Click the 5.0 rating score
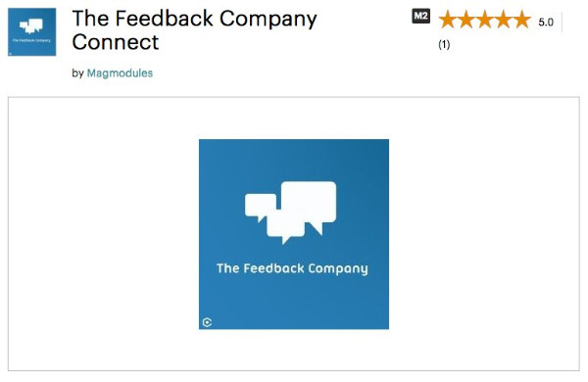Viewport: 588px width, 382px height. (546, 23)
